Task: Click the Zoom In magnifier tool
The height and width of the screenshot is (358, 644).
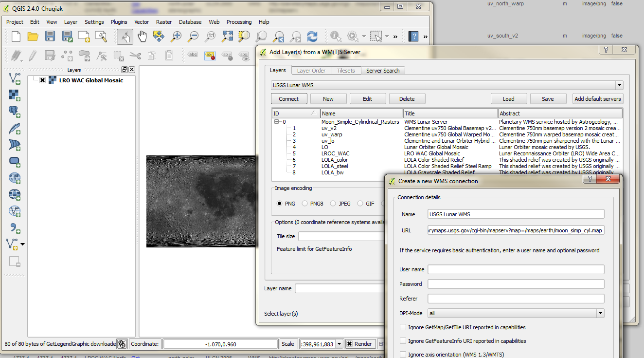Action: pos(176,36)
